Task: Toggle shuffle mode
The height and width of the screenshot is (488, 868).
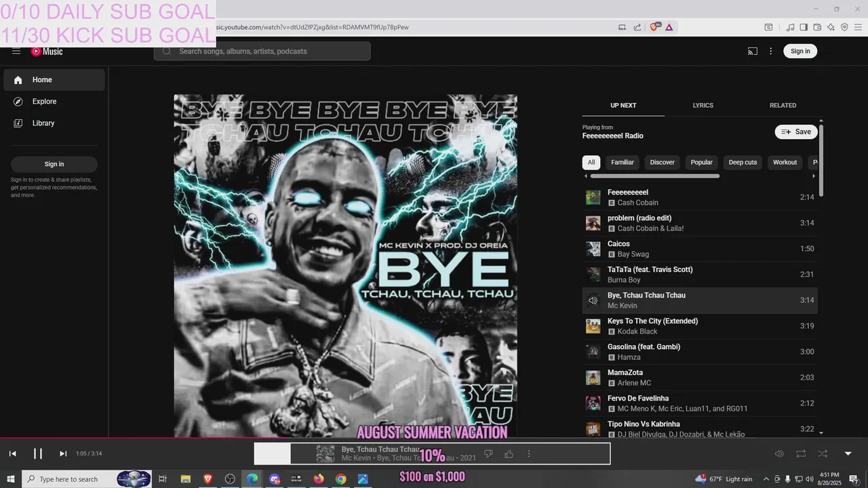Action: click(823, 454)
